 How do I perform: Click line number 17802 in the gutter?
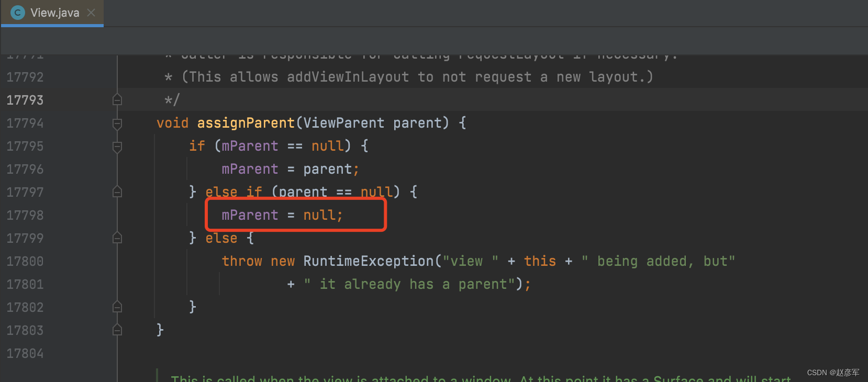25,307
